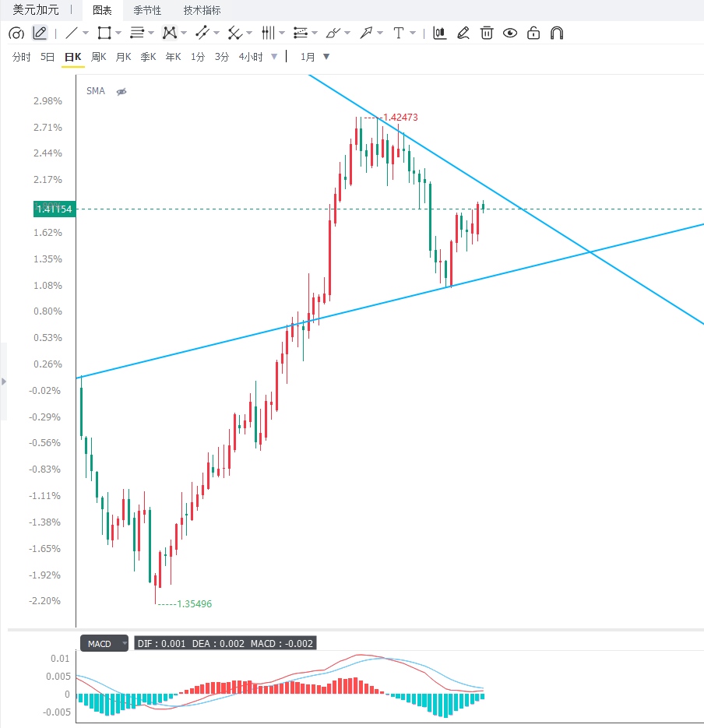Select the 周K timeframe

(x=98, y=57)
